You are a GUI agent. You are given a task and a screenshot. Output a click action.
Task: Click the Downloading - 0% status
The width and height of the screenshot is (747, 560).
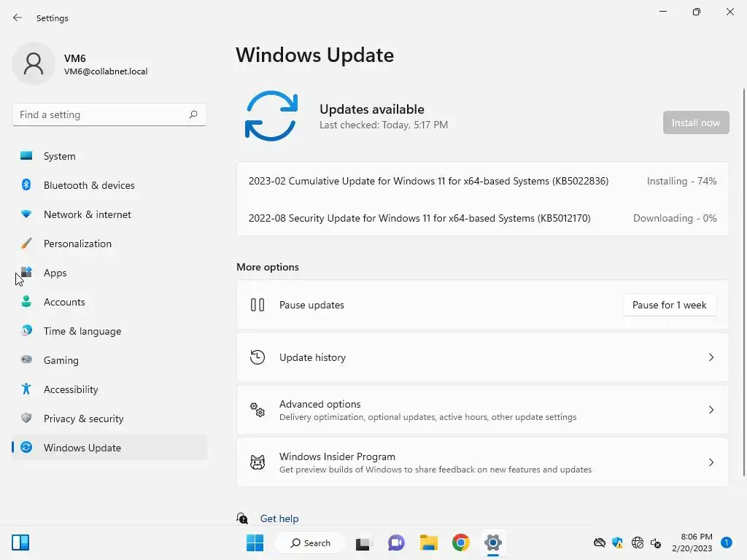[x=675, y=218]
